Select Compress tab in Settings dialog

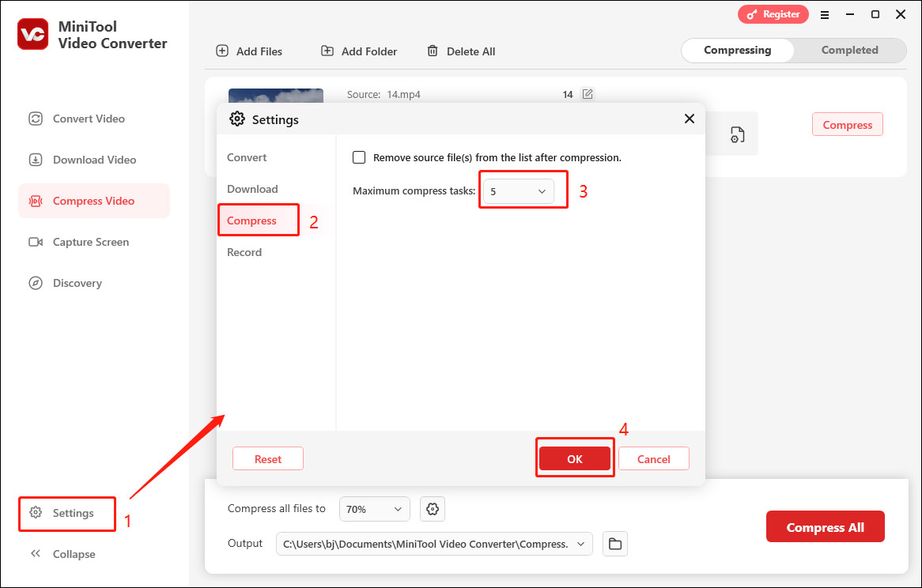coord(251,220)
